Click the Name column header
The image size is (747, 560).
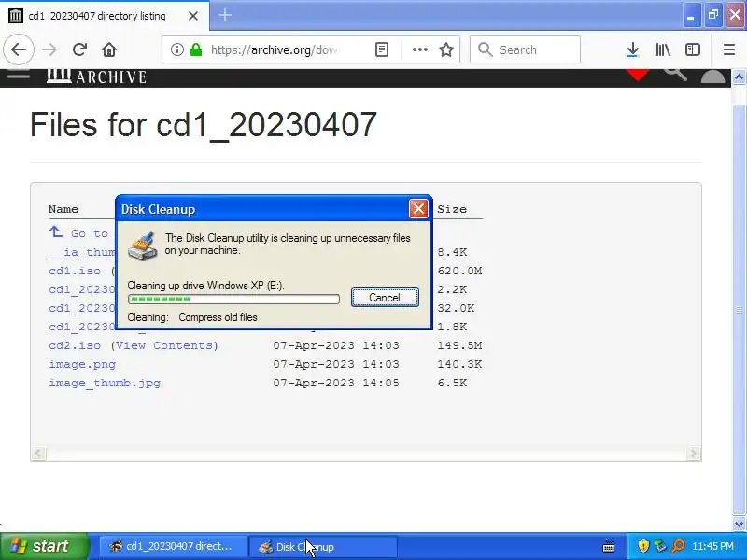click(63, 209)
